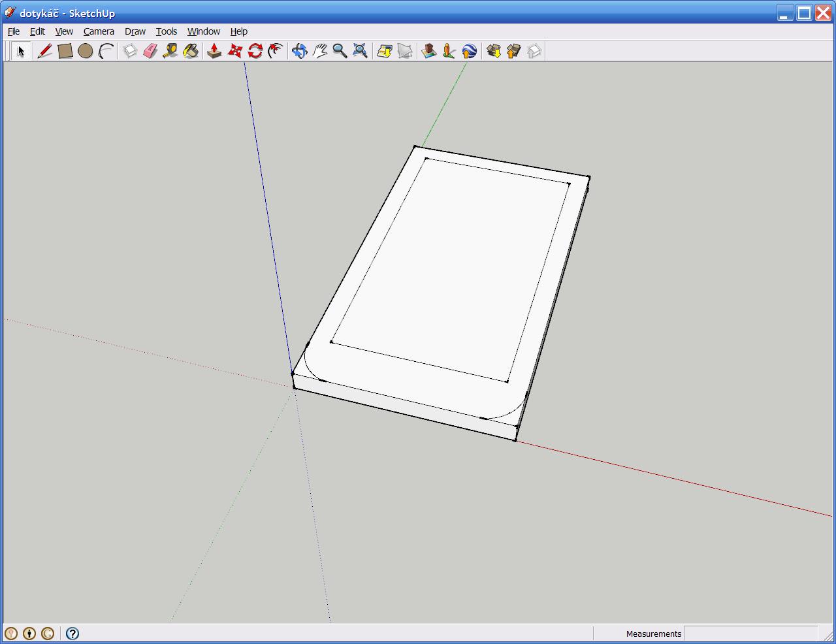Click the Measurements input box
The height and width of the screenshot is (644, 836).
[750, 634]
